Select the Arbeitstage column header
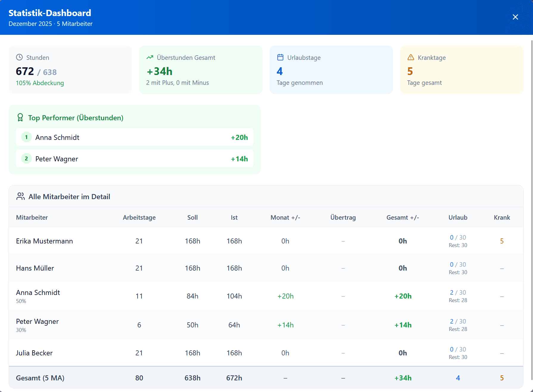The image size is (533, 392). (x=139, y=218)
